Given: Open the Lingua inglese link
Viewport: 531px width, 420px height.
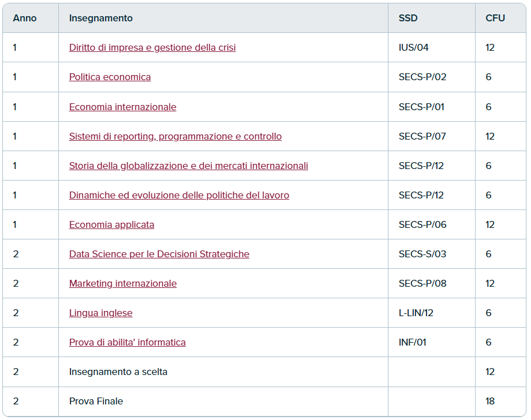Looking at the screenshot, I should tap(101, 313).
